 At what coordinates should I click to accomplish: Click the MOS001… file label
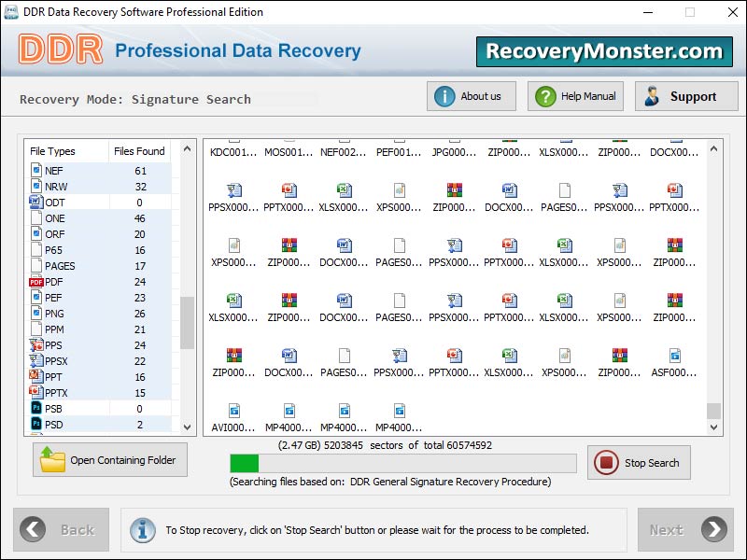click(x=289, y=152)
